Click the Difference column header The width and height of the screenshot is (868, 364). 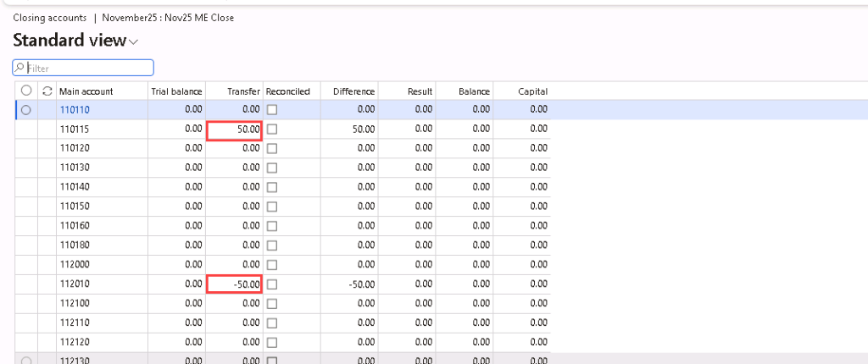pos(353,91)
